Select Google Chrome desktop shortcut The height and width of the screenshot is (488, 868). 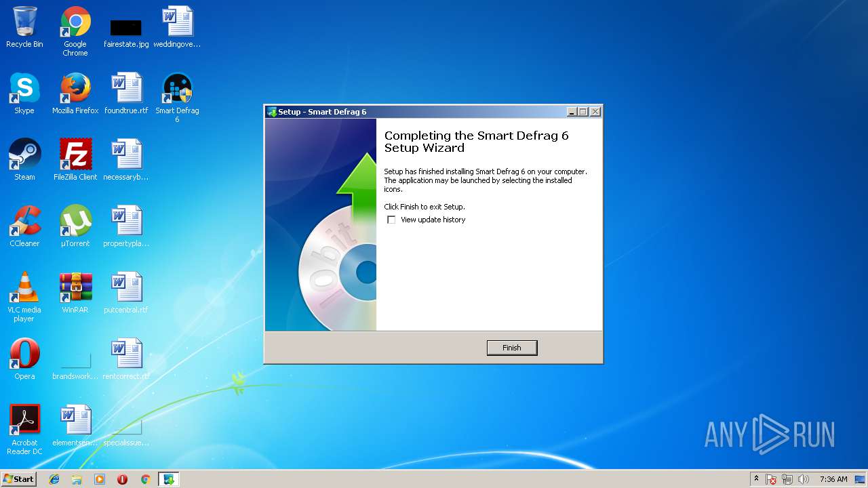(75, 31)
